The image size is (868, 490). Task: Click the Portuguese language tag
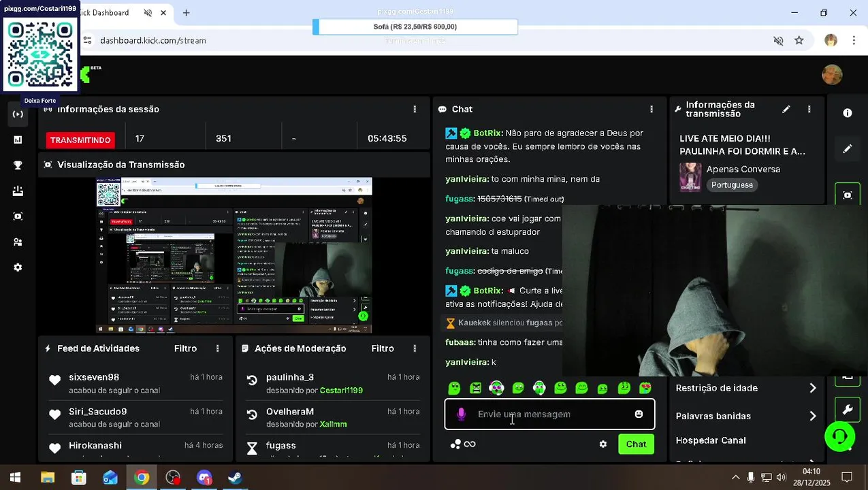732,185
